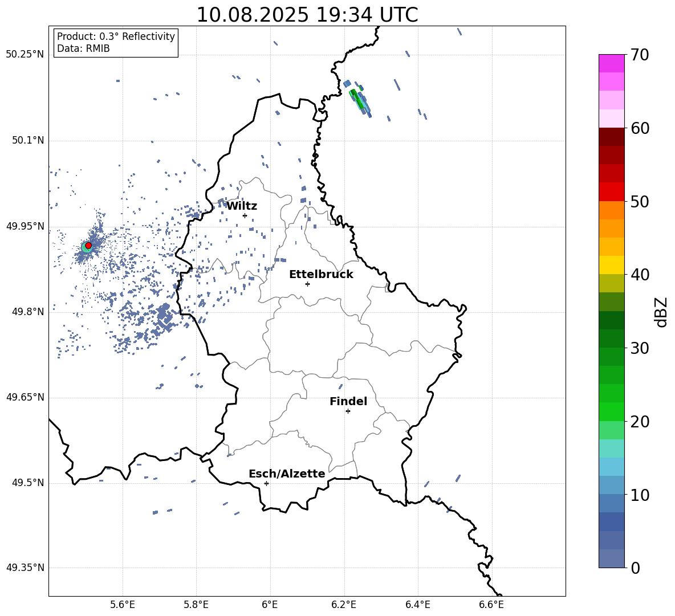Click the bright red colorbar segment above 50

pyautogui.click(x=611, y=192)
